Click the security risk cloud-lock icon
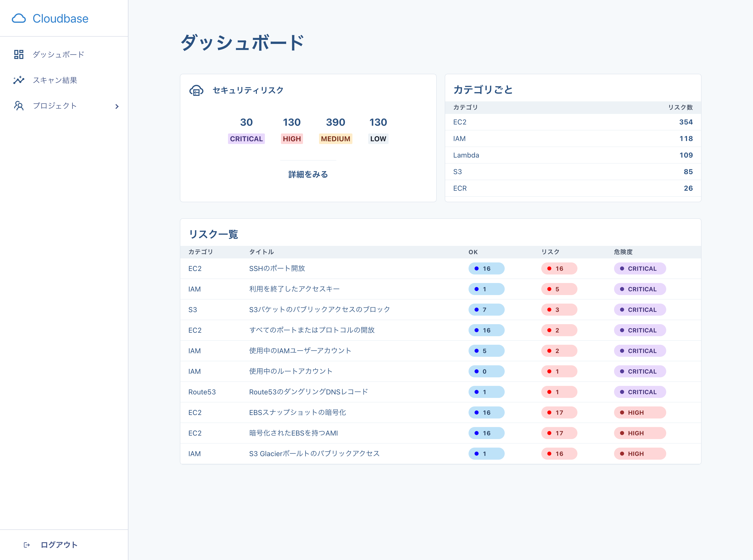The image size is (753, 560). click(196, 91)
